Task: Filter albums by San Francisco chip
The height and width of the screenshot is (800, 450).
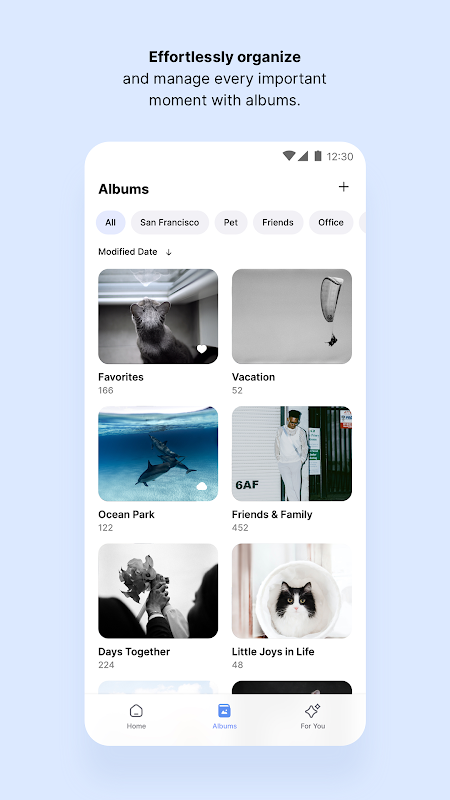Action: 170,222
